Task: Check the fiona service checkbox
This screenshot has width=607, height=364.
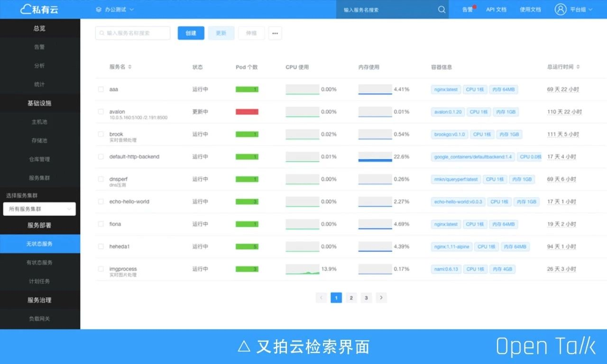Action: (101, 224)
